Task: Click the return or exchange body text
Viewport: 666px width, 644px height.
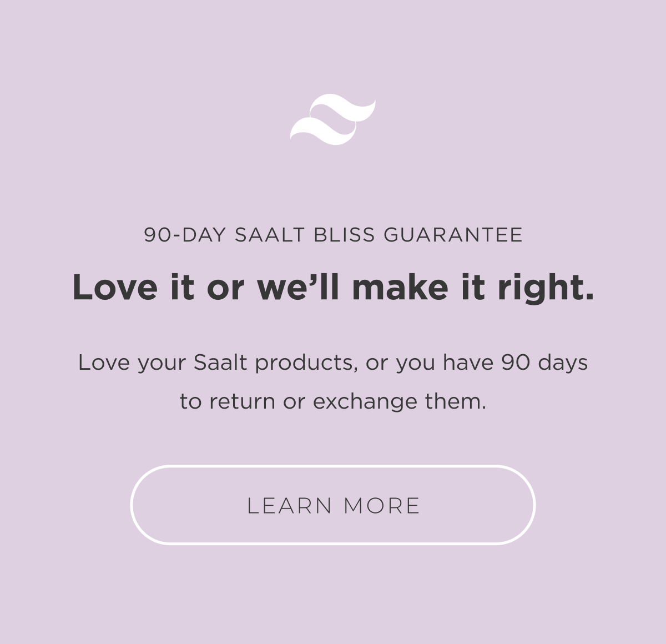Action: [x=333, y=382]
